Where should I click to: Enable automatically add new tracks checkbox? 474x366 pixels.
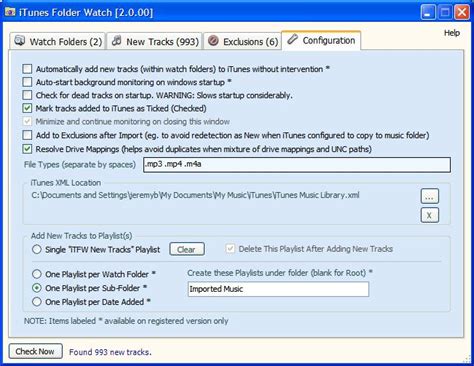coord(27,69)
